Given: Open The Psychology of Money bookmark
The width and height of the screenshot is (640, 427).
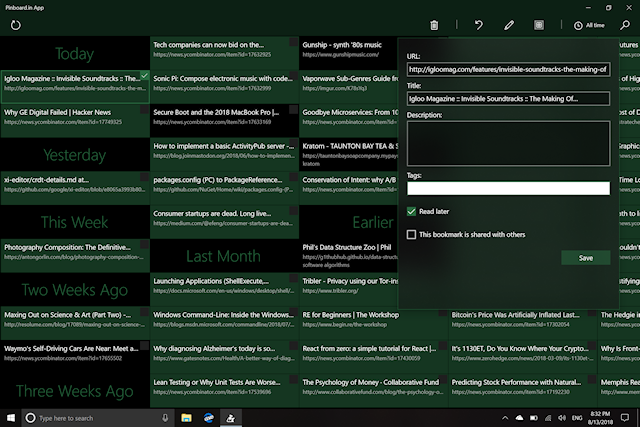Looking at the screenshot, I should (373, 391).
